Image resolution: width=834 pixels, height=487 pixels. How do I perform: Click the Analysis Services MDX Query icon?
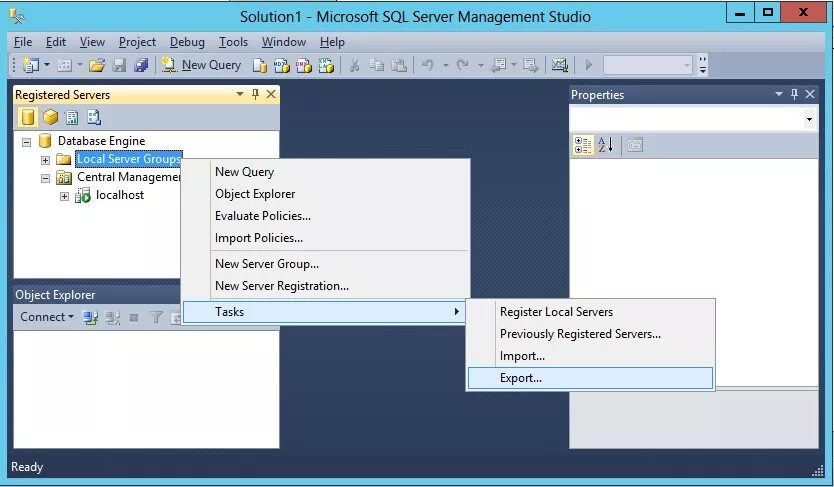tap(281, 65)
